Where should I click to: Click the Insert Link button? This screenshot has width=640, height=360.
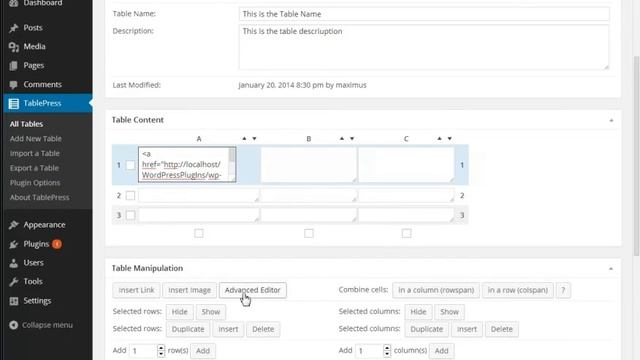pos(136,290)
